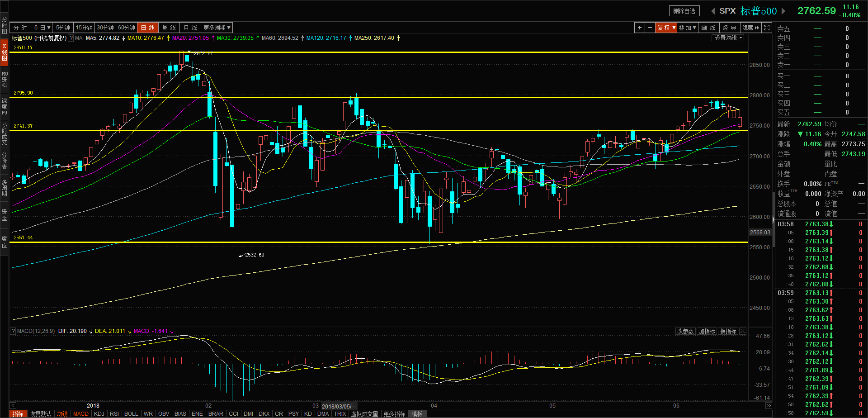Click the 改参数 button
Image resolution: width=868 pixels, height=418 pixels.
coord(685,332)
